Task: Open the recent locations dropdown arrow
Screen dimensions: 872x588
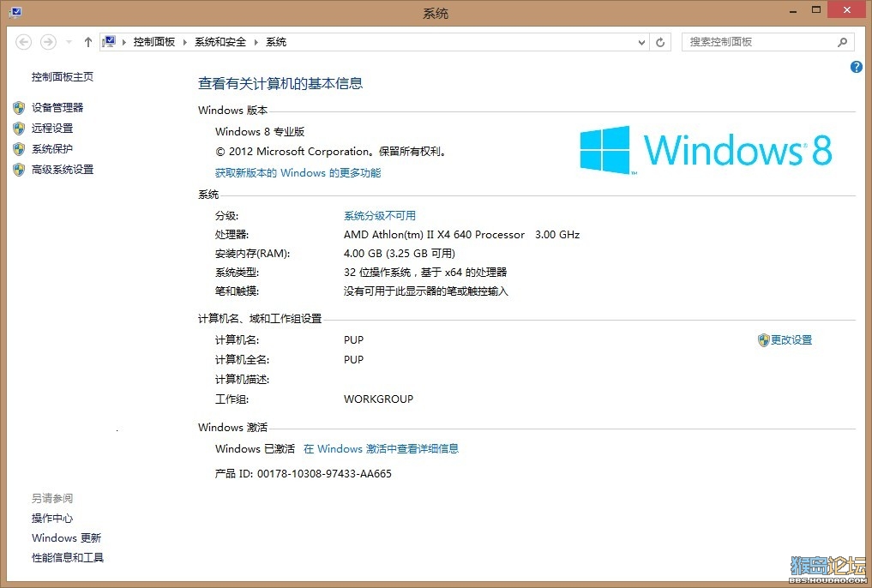Action: [x=69, y=42]
